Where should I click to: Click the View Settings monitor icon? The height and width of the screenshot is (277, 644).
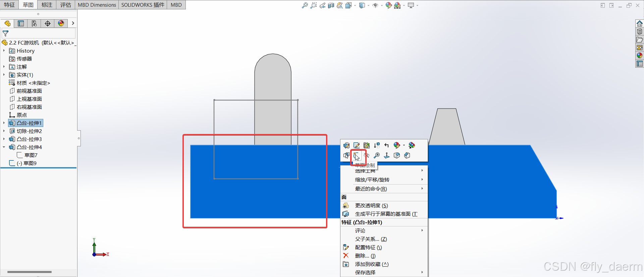[x=411, y=5]
